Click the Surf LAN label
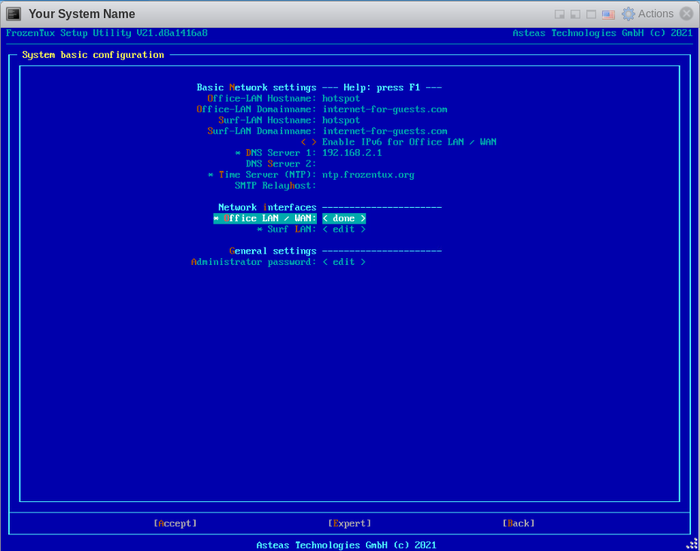 point(287,229)
